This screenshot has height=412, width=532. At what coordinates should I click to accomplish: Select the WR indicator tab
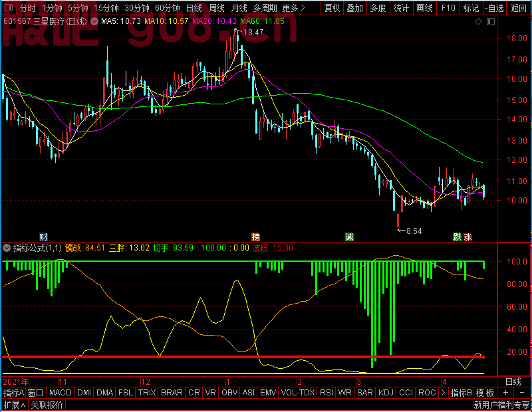click(x=344, y=393)
